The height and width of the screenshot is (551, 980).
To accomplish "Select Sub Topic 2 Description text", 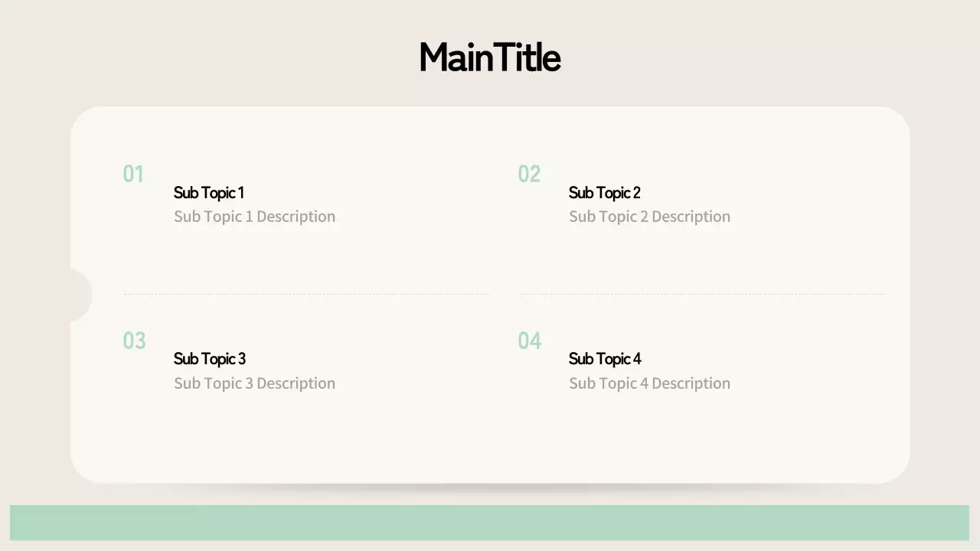I will click(x=649, y=217).
